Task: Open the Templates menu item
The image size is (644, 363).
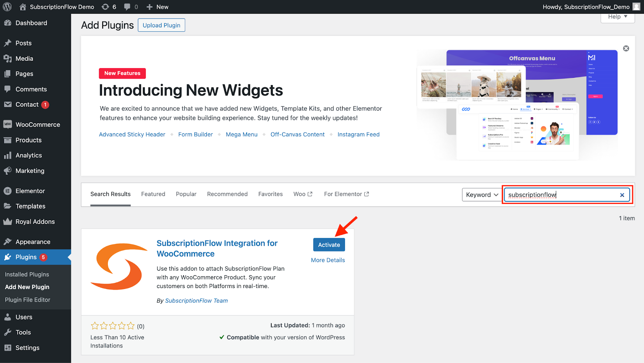Action: pyautogui.click(x=35, y=206)
